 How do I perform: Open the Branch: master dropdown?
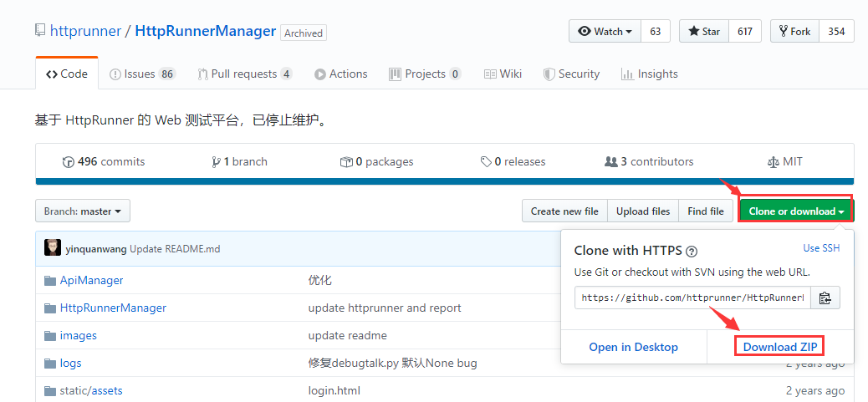point(83,211)
